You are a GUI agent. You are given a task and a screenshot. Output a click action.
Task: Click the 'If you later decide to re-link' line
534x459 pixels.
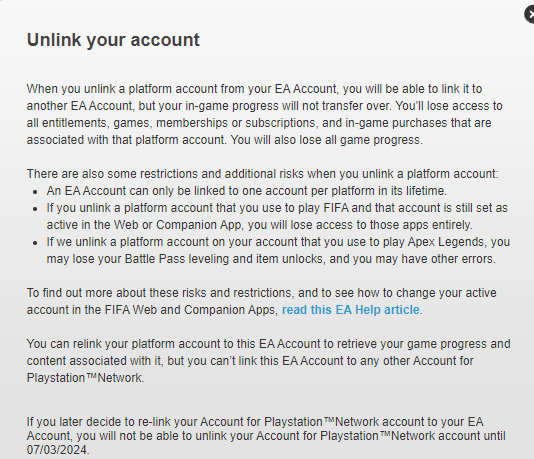(255, 422)
